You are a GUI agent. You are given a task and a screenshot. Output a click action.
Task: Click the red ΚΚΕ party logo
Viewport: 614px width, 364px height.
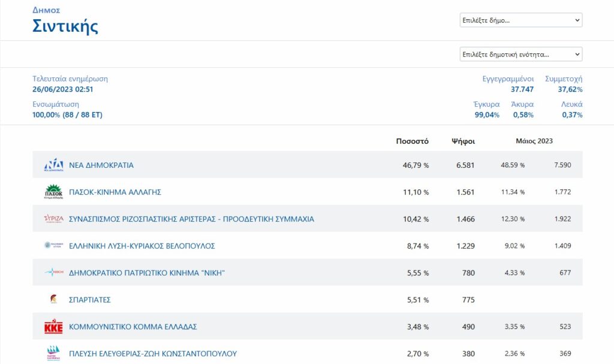53,327
